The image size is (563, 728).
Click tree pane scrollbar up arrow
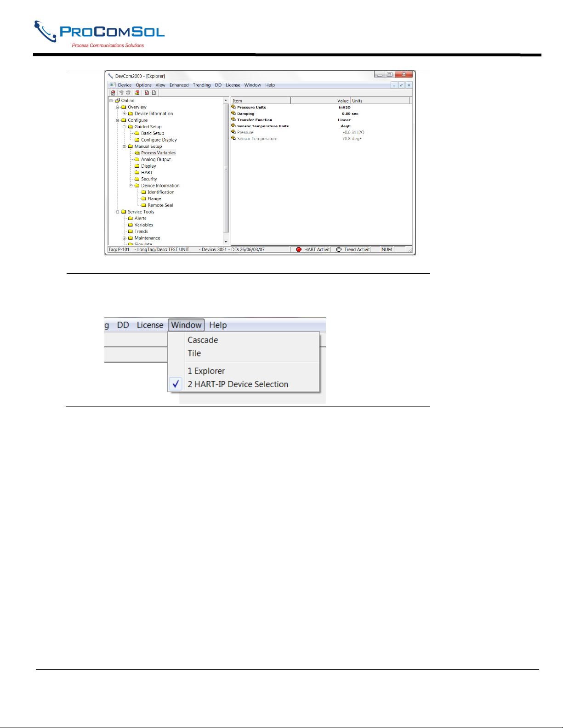click(x=226, y=100)
